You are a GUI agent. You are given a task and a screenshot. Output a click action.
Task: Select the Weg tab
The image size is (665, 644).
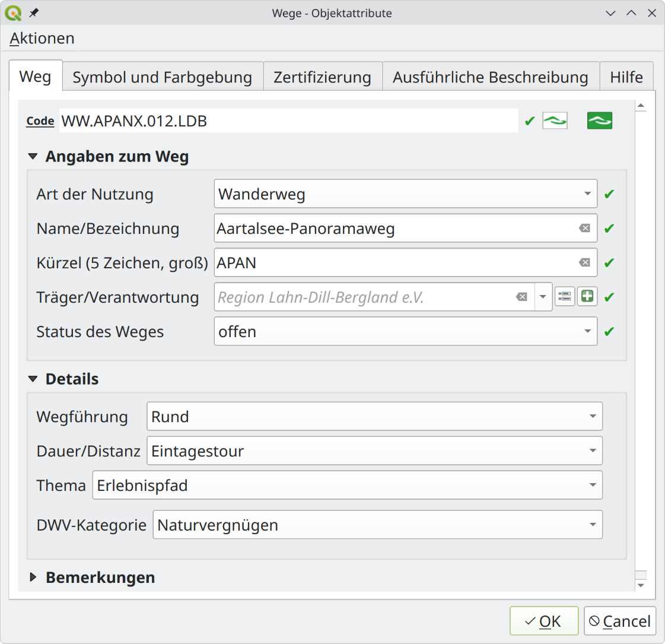coord(36,77)
